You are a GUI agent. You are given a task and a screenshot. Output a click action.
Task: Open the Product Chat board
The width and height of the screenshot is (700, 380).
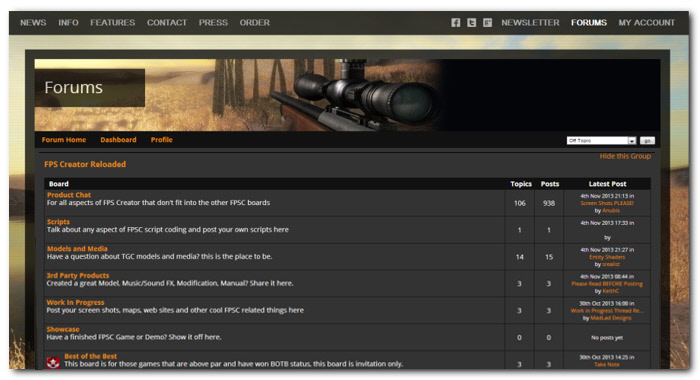tap(69, 195)
